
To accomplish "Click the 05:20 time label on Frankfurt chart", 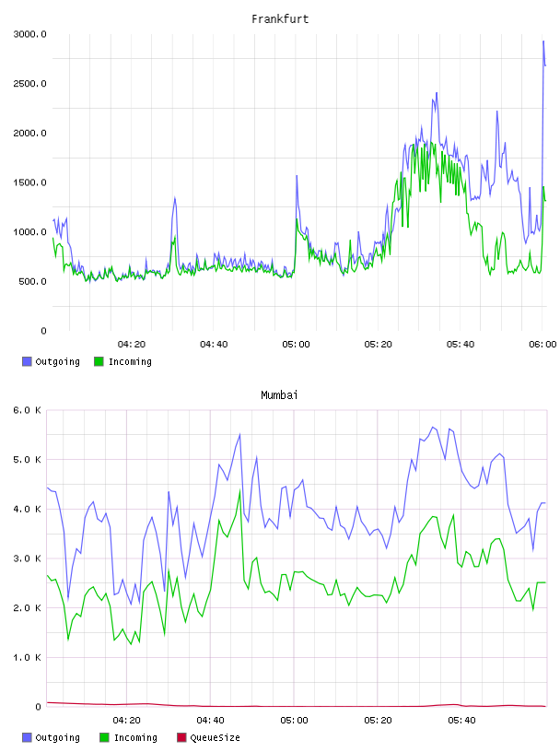I will (x=378, y=345).
